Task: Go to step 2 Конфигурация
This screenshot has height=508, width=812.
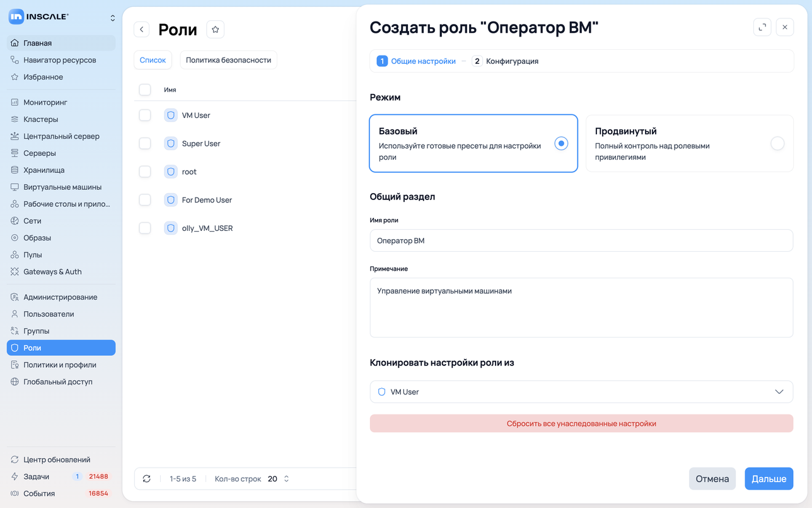Action: point(505,61)
